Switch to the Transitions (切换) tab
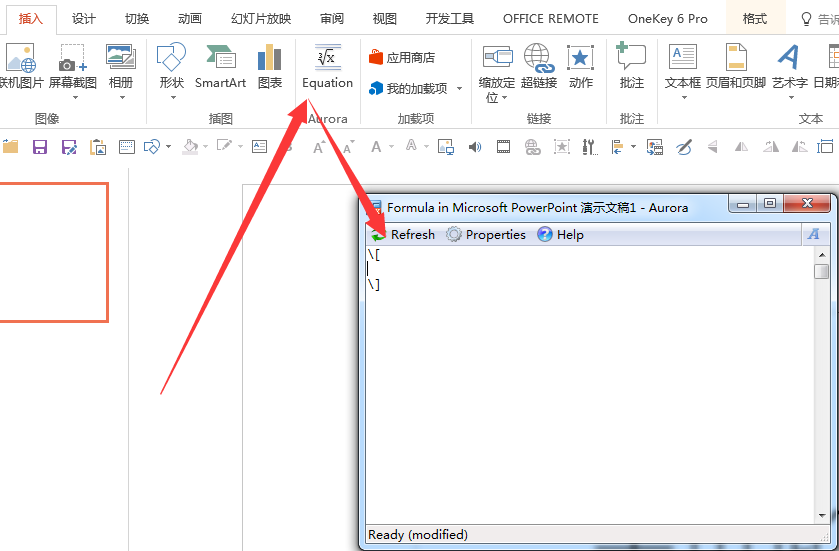839x551 pixels. tap(136, 19)
